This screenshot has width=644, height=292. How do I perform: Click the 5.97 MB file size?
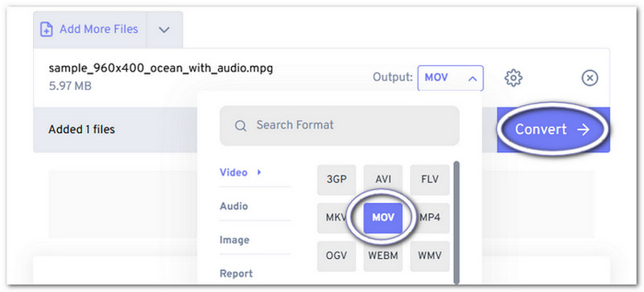pyautogui.click(x=70, y=87)
